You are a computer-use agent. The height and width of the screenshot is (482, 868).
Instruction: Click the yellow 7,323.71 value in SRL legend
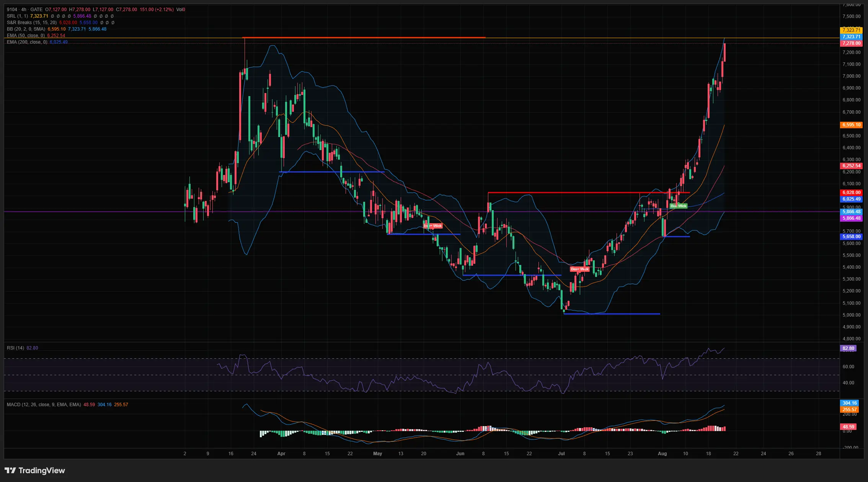39,16
